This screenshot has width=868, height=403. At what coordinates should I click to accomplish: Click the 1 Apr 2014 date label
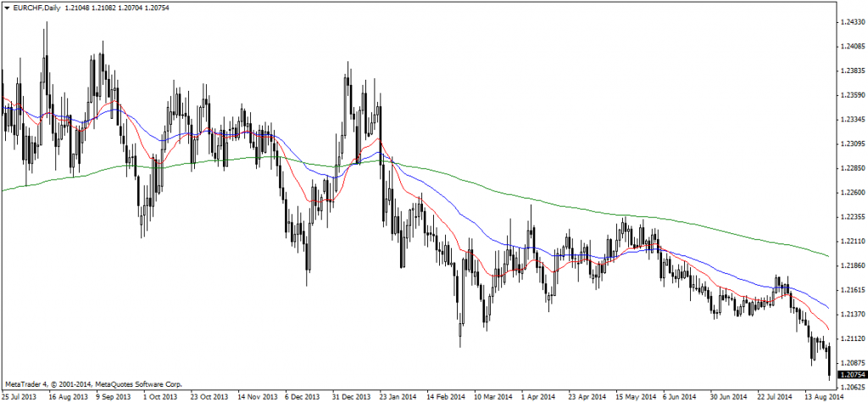click(539, 397)
